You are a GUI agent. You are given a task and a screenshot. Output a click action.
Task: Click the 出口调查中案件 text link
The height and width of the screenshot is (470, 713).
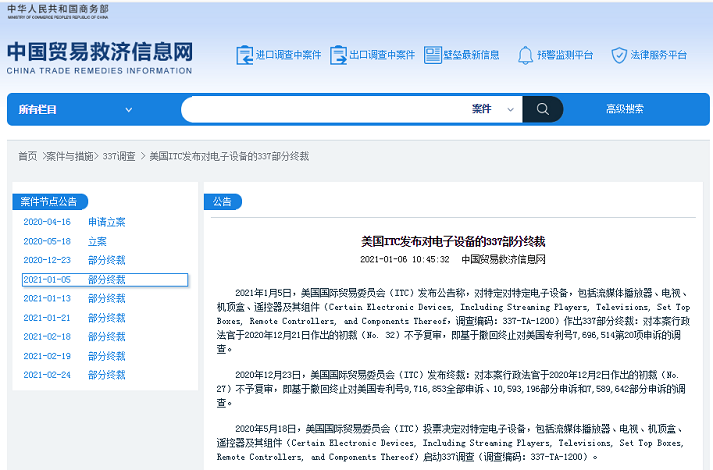click(x=382, y=55)
